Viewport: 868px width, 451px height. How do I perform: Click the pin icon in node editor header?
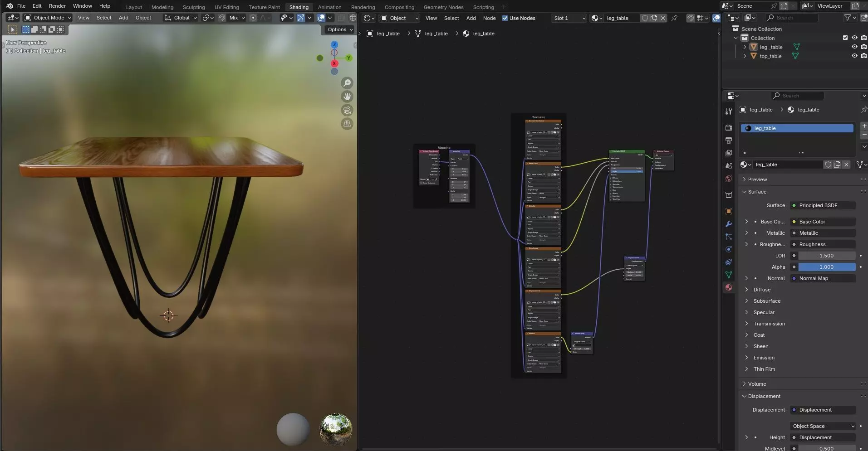click(x=674, y=18)
